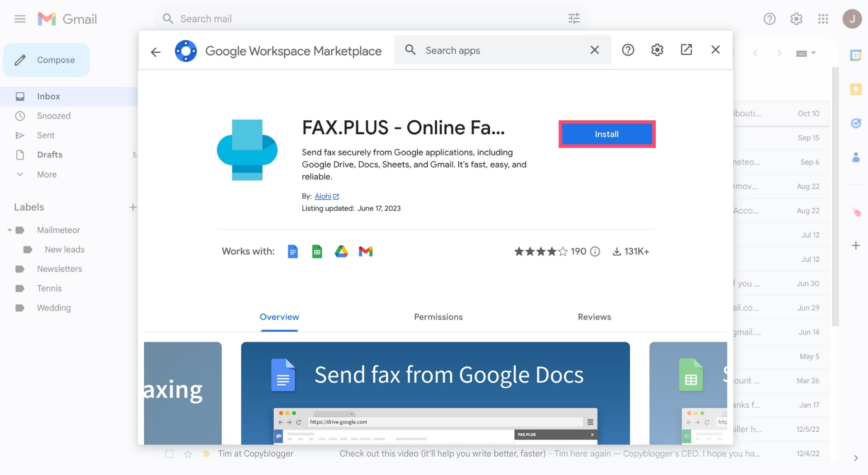Screen dimensions: 868x475
Task: Collapse the Mailmeteor label tree
Action: pyautogui.click(x=9, y=230)
